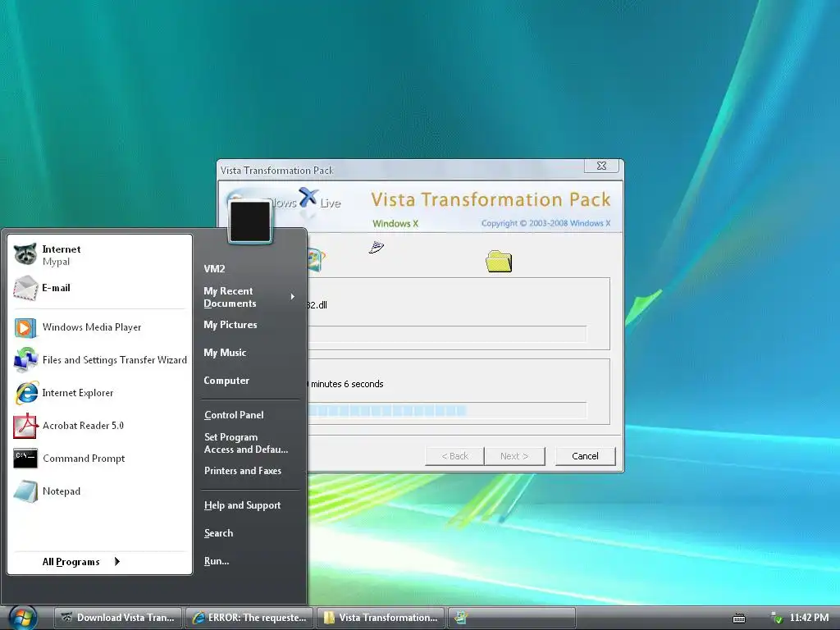Expand My Recent Documents submenu

249,297
